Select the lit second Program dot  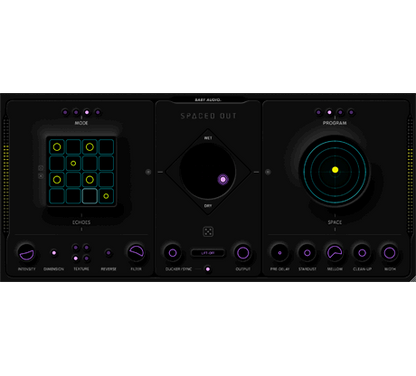[x=329, y=112]
